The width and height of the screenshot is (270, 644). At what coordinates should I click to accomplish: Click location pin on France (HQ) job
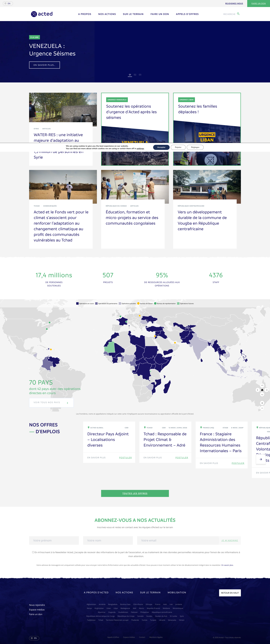(201, 428)
